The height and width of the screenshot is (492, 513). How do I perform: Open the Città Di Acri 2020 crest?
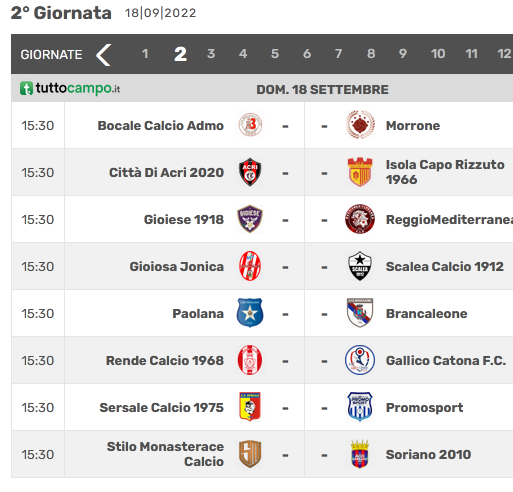(250, 172)
